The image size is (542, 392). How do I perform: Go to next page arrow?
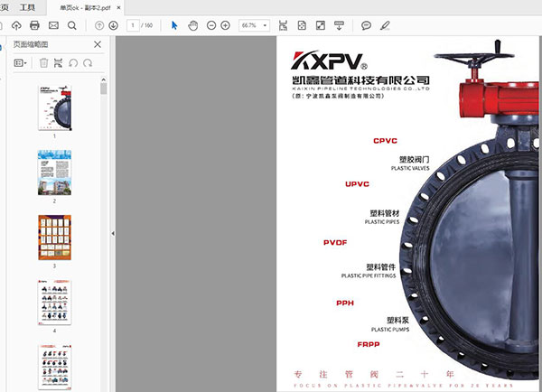[x=114, y=25]
